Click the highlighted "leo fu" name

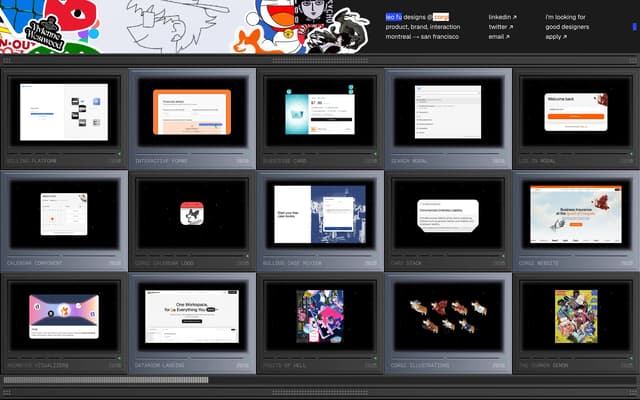click(394, 17)
